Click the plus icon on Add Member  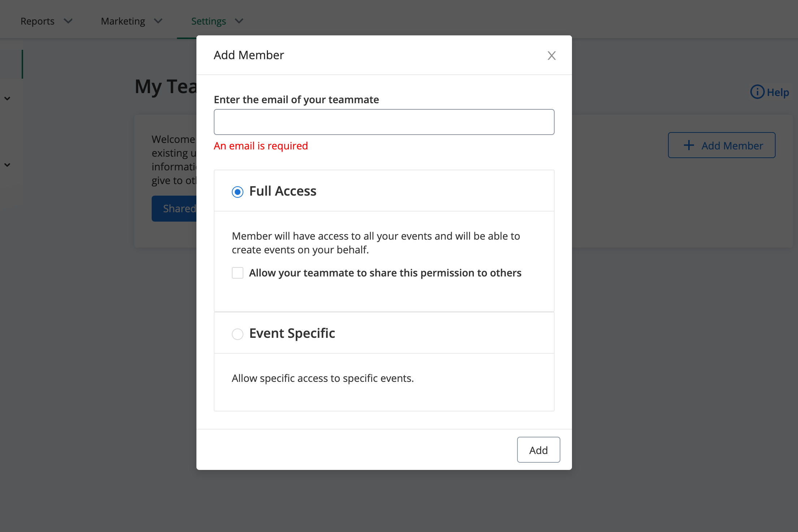pyautogui.click(x=689, y=145)
